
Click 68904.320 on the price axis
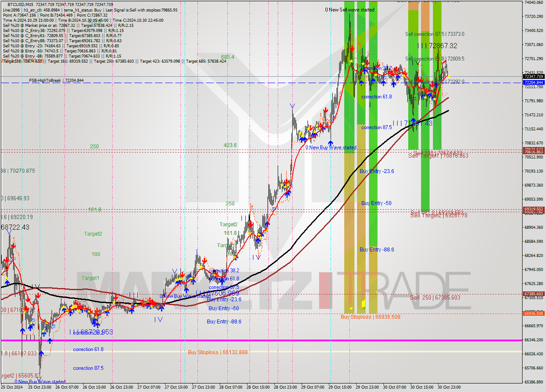point(533,227)
